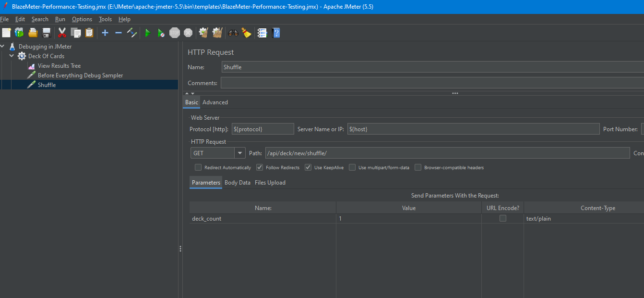Viewport: 644px width, 298px height.
Task: Open the Search menu
Action: click(40, 19)
